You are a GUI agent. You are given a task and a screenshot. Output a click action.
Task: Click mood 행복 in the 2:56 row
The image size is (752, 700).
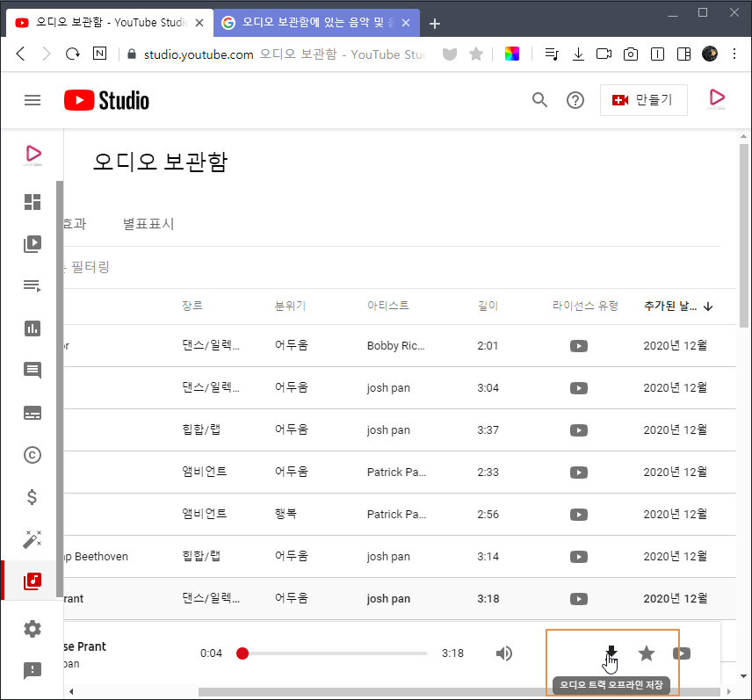point(286,514)
